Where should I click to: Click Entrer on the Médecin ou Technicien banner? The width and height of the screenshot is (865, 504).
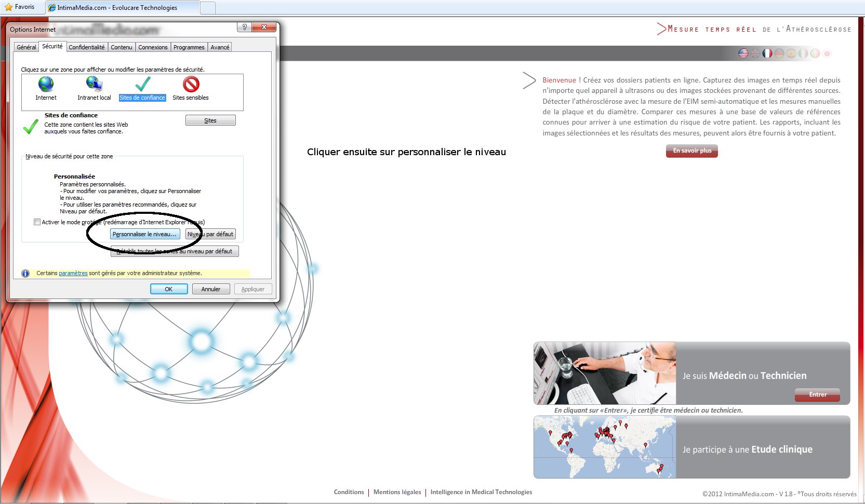(817, 394)
